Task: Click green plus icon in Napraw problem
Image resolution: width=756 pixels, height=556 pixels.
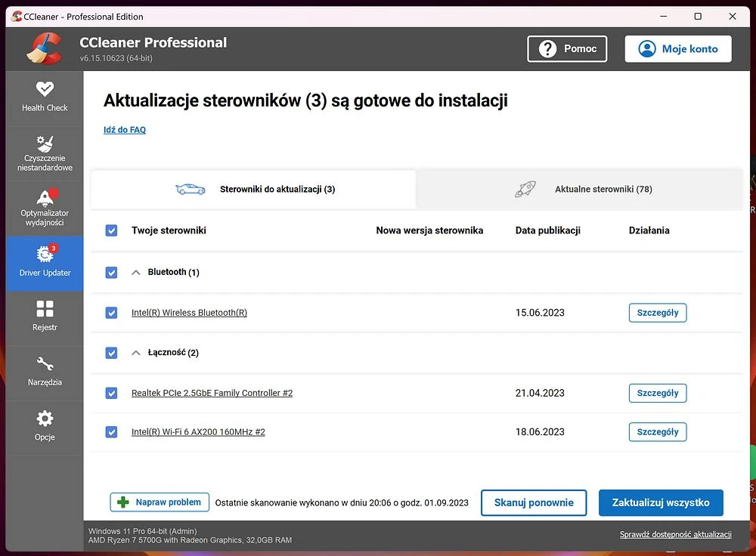Action: tap(123, 502)
